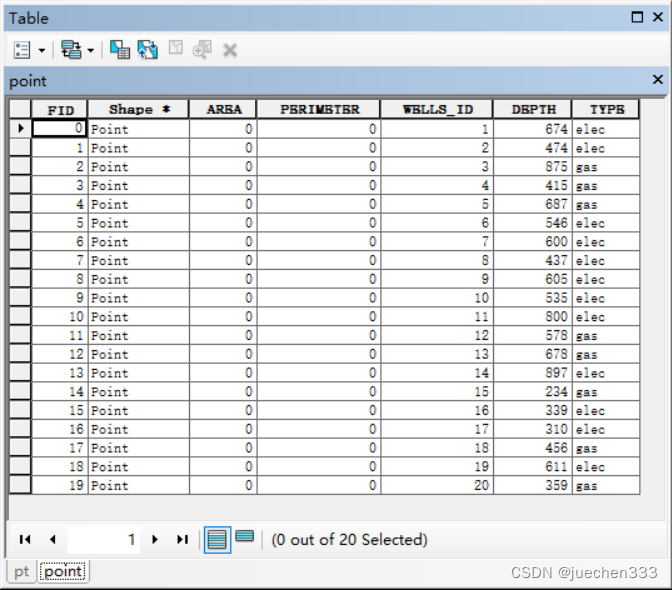Click the current record number field
Image resolution: width=672 pixels, height=590 pixels.
point(104,539)
